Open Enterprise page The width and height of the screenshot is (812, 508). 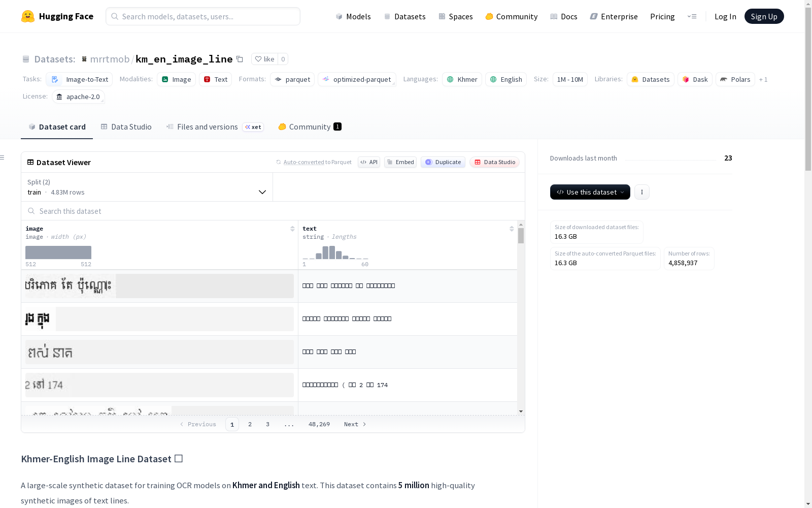pos(614,16)
